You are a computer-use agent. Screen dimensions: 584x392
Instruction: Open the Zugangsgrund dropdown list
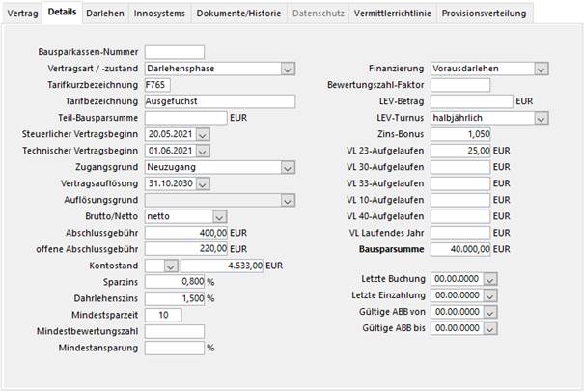(288, 167)
